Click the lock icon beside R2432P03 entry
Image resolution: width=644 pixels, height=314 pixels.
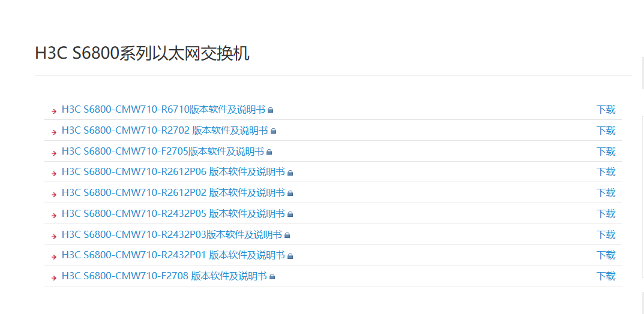(287, 236)
